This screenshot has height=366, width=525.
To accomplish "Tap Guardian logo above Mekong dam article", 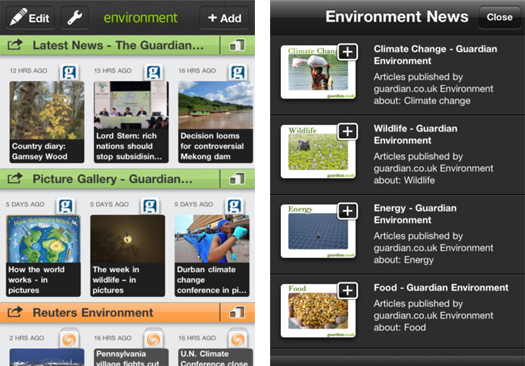I will [238, 72].
